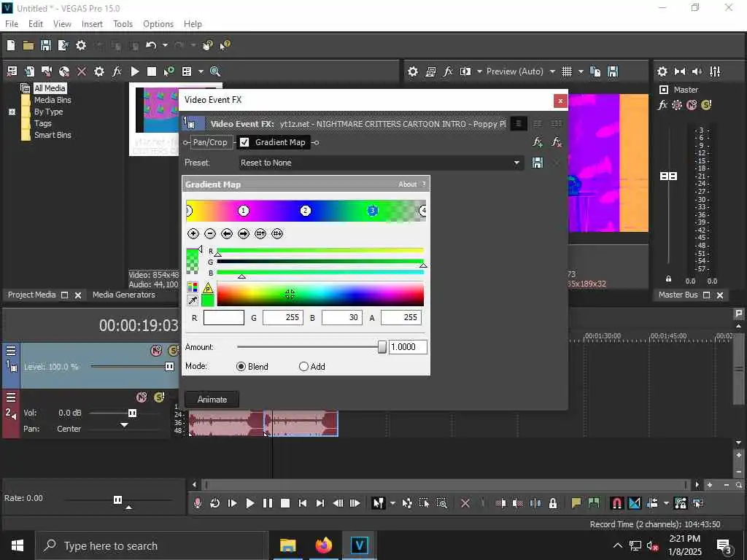The height and width of the screenshot is (560, 747).
Task: Toggle solo on audio track 2
Action: point(159,397)
